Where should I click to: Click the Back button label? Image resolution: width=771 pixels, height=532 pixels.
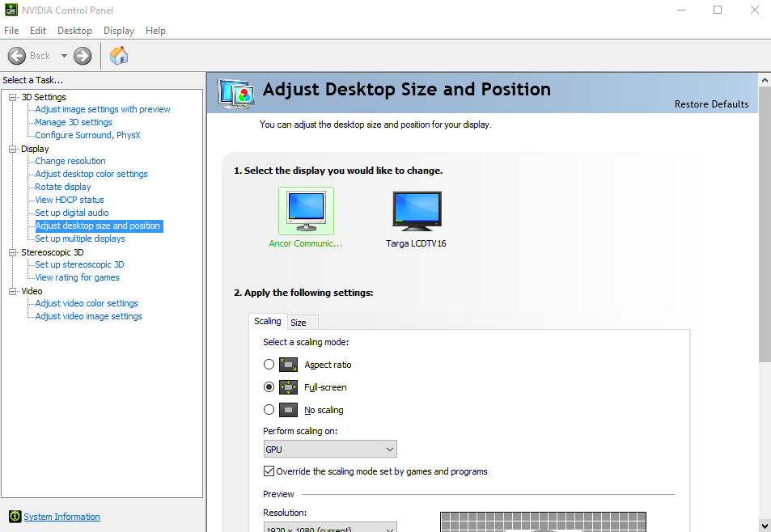click(x=40, y=56)
